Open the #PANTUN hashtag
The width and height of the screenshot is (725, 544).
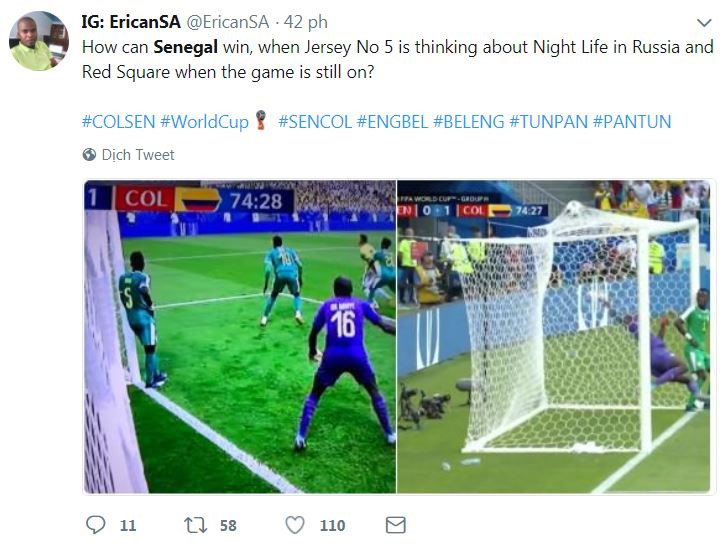pyautogui.click(x=632, y=122)
